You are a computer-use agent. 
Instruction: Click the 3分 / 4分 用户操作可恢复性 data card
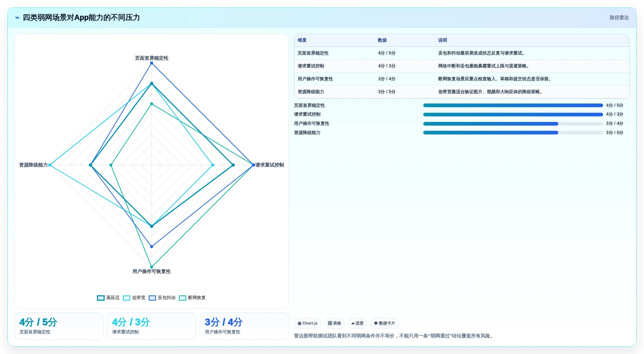(x=244, y=326)
